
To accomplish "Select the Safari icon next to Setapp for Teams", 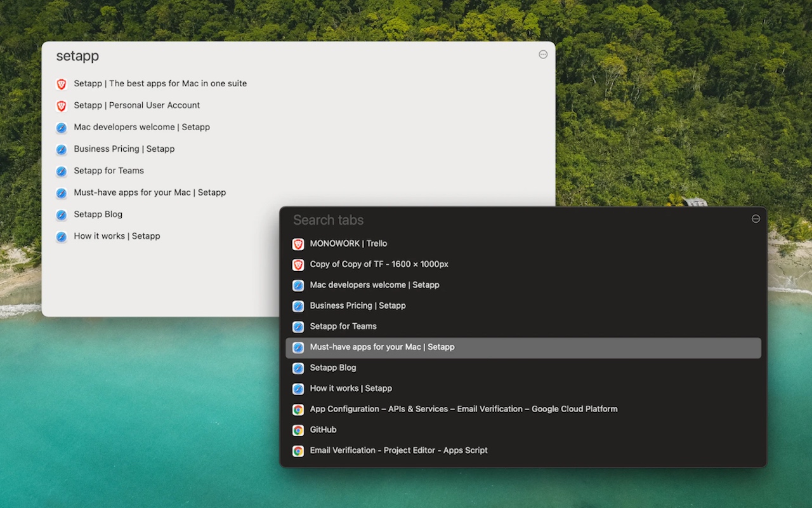I will [298, 326].
